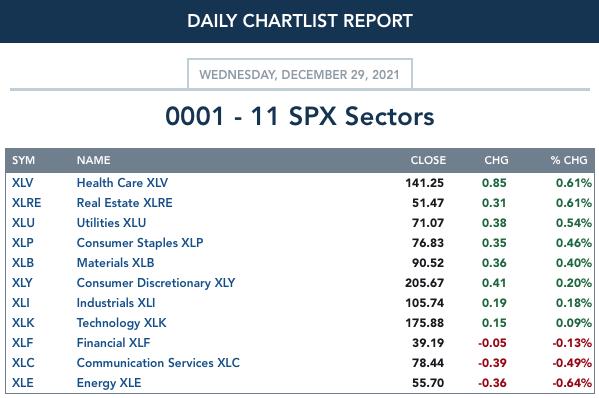Open Consumer Staples XLP link
The width and height of the screenshot is (599, 398).
pyautogui.click(x=140, y=243)
